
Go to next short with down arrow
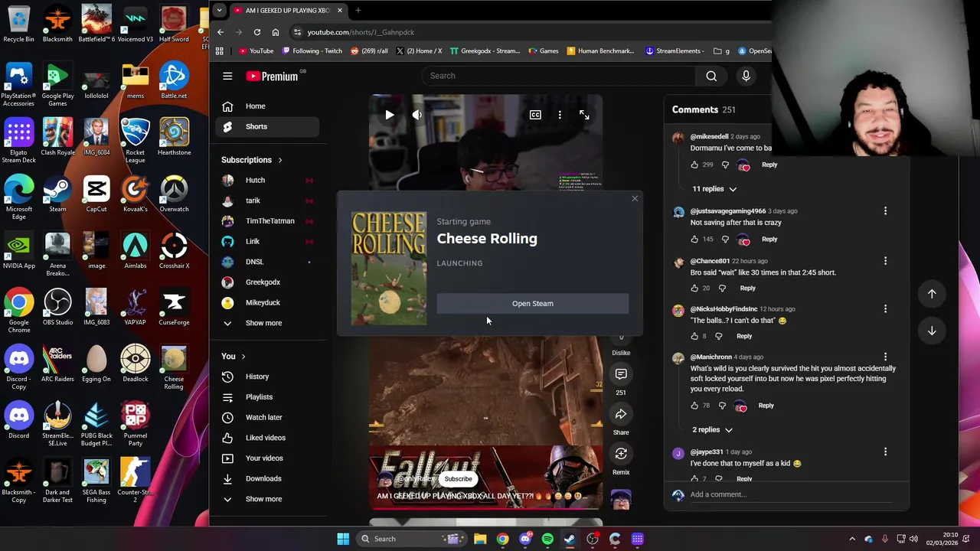932,331
